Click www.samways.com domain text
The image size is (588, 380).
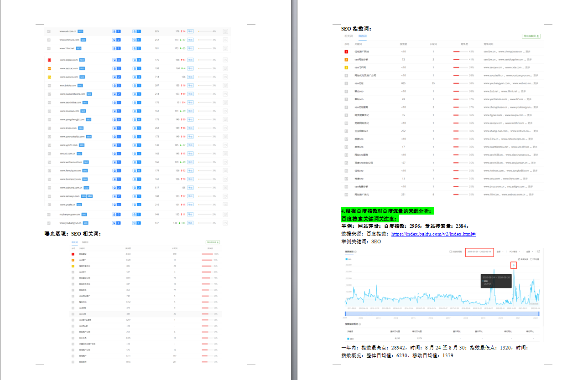(70, 196)
